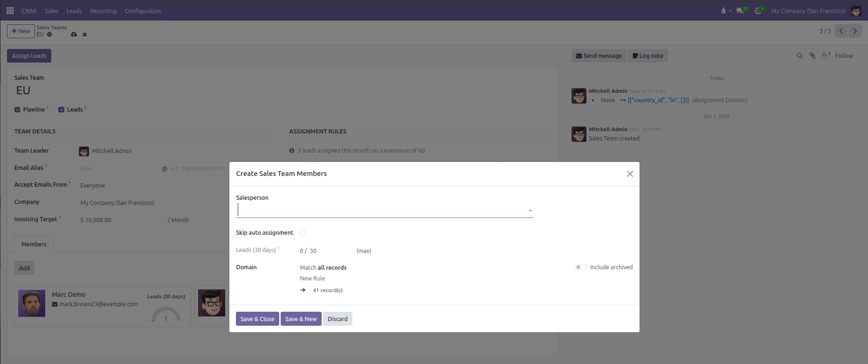This screenshot has width=868, height=364.
Task: Open conversations icon with badge 23
Action: tap(740, 10)
